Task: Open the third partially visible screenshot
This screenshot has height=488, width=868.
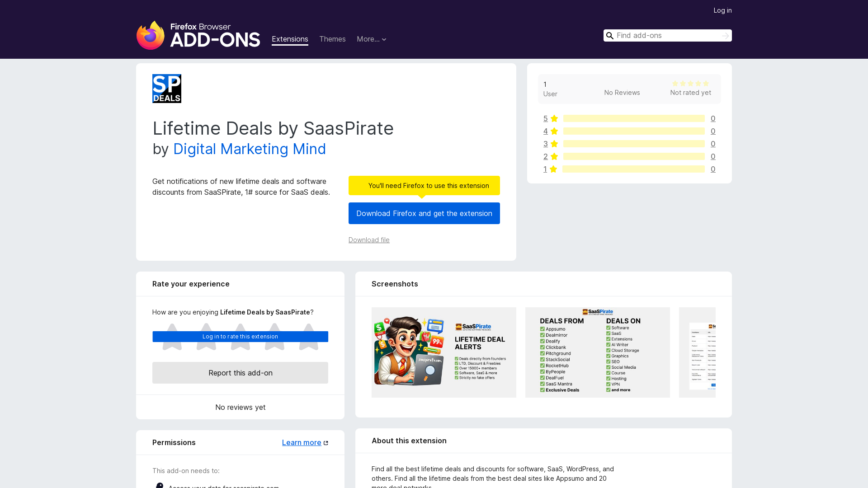Action: [697, 352]
